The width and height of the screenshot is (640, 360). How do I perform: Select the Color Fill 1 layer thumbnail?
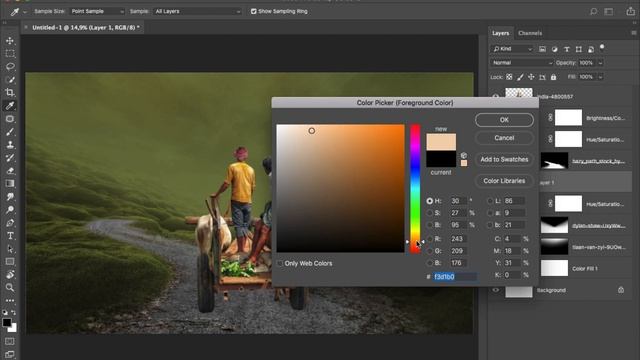554,269
